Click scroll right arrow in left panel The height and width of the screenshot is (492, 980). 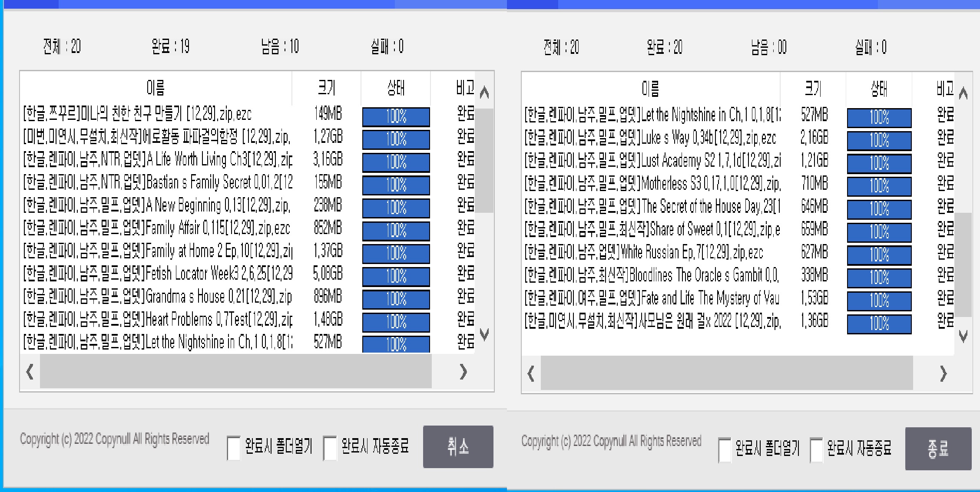463,372
